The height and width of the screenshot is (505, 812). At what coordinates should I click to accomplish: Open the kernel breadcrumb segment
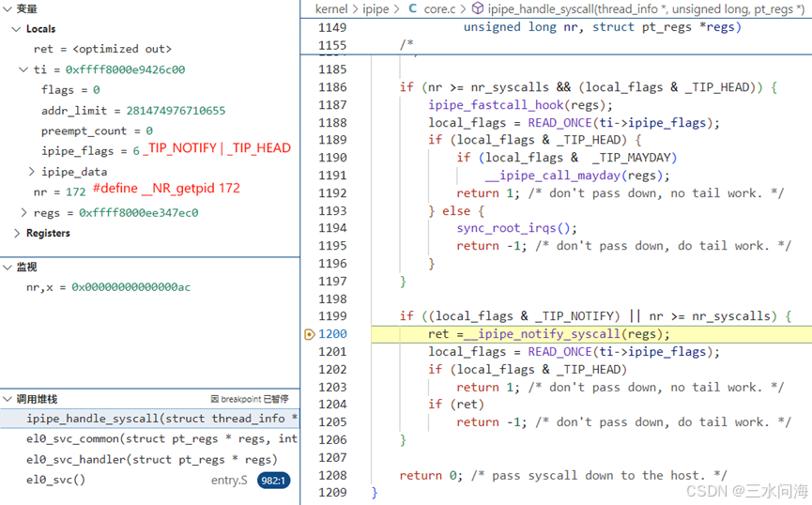(331, 8)
